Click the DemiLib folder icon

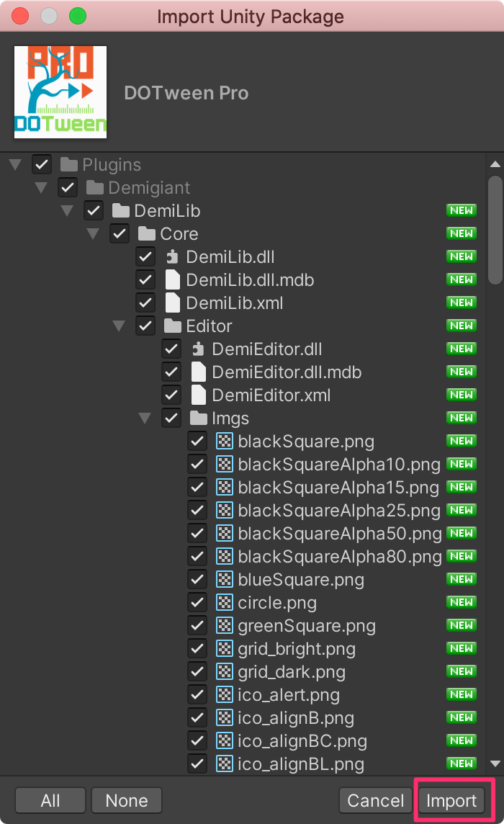120,211
